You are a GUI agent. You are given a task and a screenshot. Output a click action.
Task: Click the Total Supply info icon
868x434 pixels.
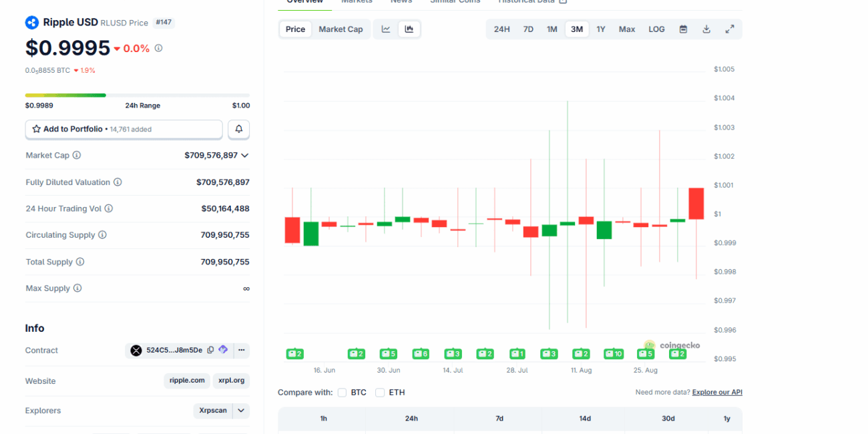point(80,262)
